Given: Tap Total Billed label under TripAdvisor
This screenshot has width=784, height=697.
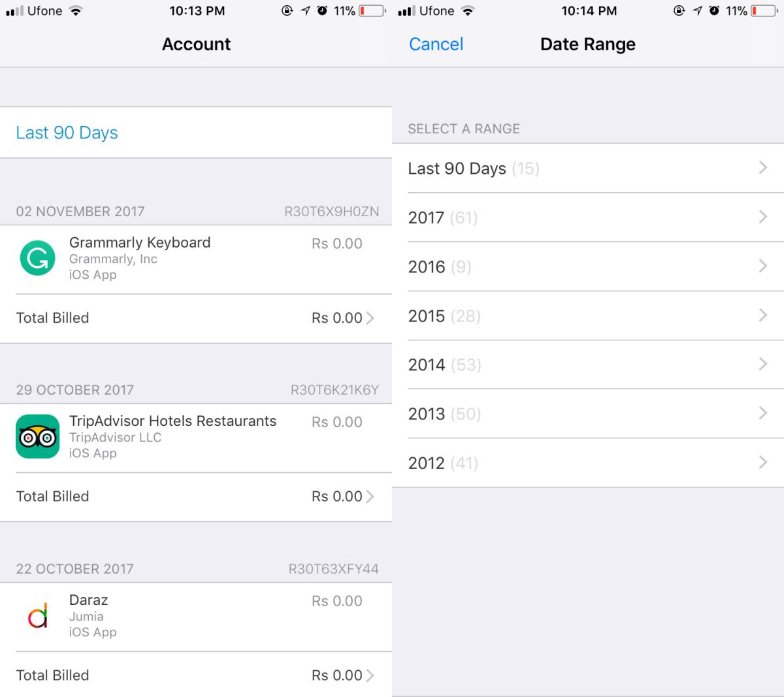Looking at the screenshot, I should pyautogui.click(x=52, y=496).
